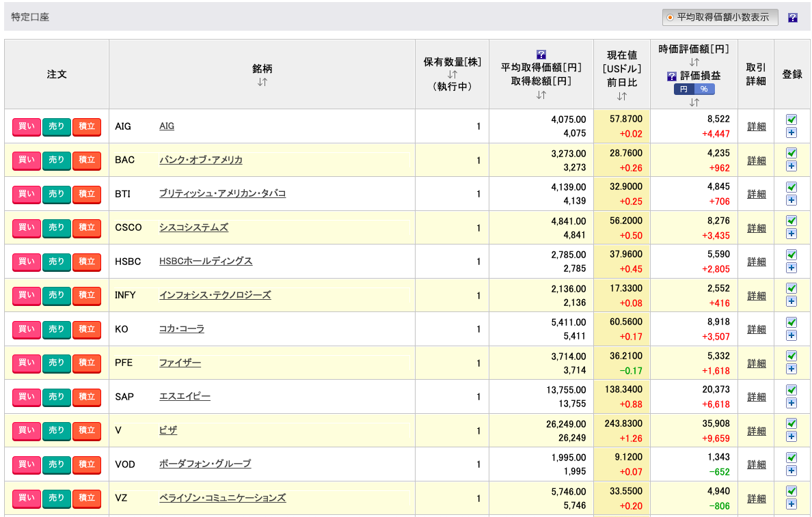Click 積立 button for BTI
The width and height of the screenshot is (812, 517).
87,195
